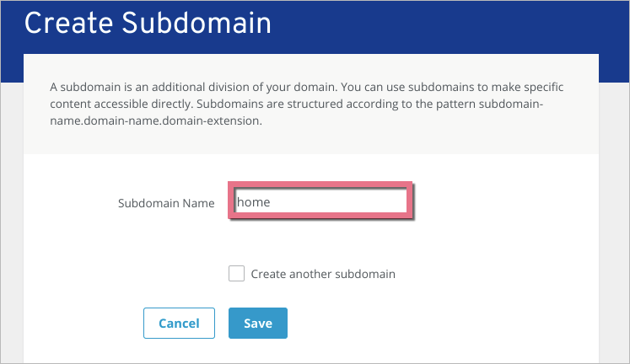Select the blue header bar title
630x364 pixels.
click(148, 23)
